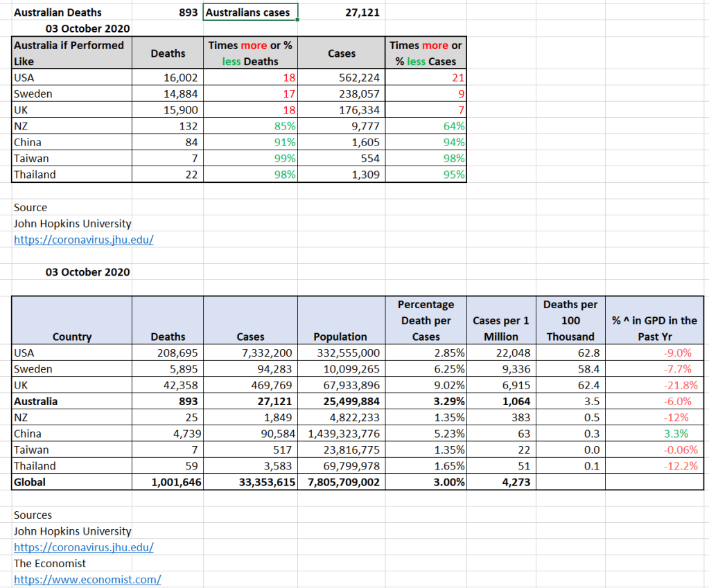Click the 'Percentage Death per Cases' header
Image resolution: width=709 pixels, height=588 pixels.
[x=426, y=321]
